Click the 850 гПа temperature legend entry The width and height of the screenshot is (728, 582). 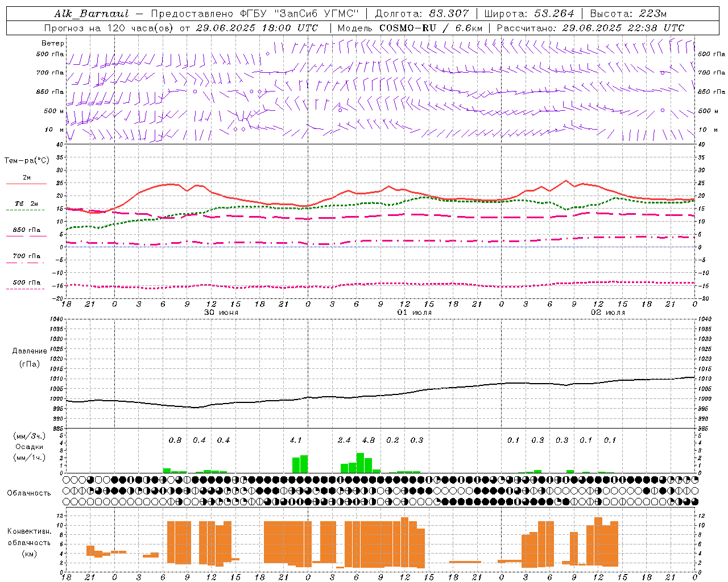click(26, 230)
